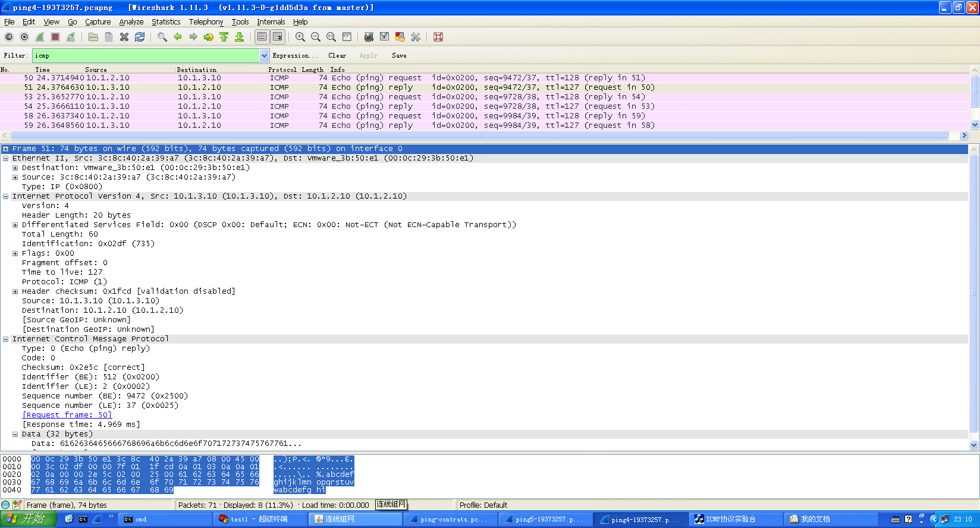Open a capture file folder icon
Screen dimensions: 980x528
pos(93,37)
